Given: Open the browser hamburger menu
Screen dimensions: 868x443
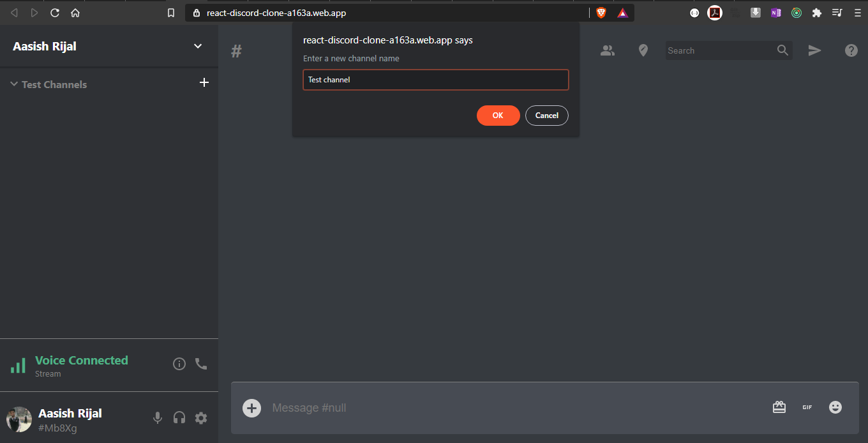Looking at the screenshot, I should tap(858, 13).
